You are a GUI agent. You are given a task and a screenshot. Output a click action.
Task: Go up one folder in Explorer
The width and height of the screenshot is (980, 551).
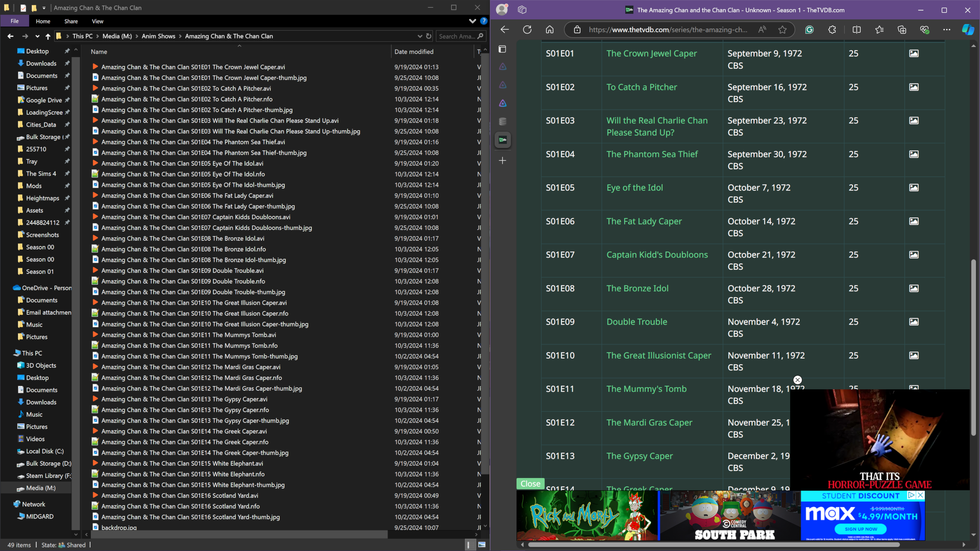48,36
